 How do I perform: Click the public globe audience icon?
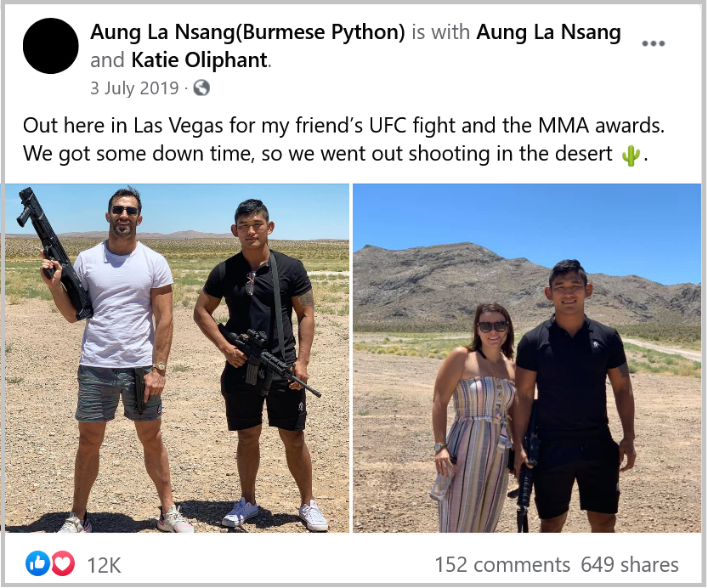(201, 88)
